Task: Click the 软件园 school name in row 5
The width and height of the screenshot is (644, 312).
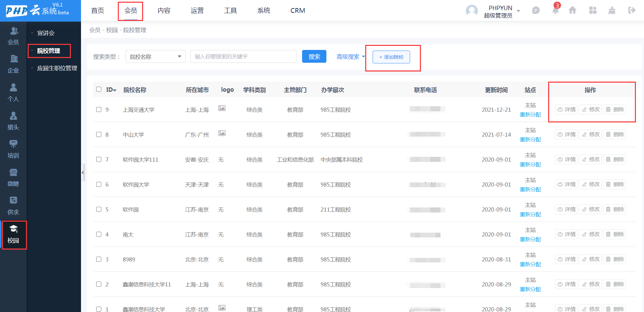Action: (131, 209)
